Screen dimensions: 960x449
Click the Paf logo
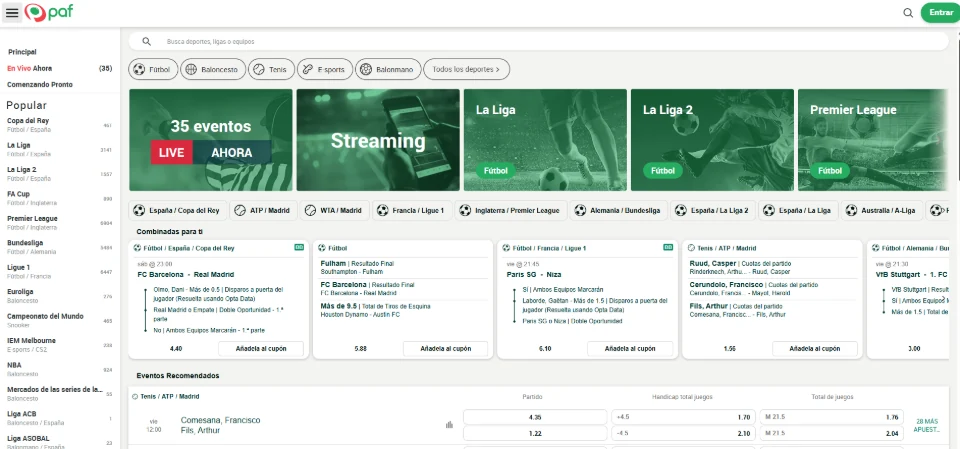[49, 12]
